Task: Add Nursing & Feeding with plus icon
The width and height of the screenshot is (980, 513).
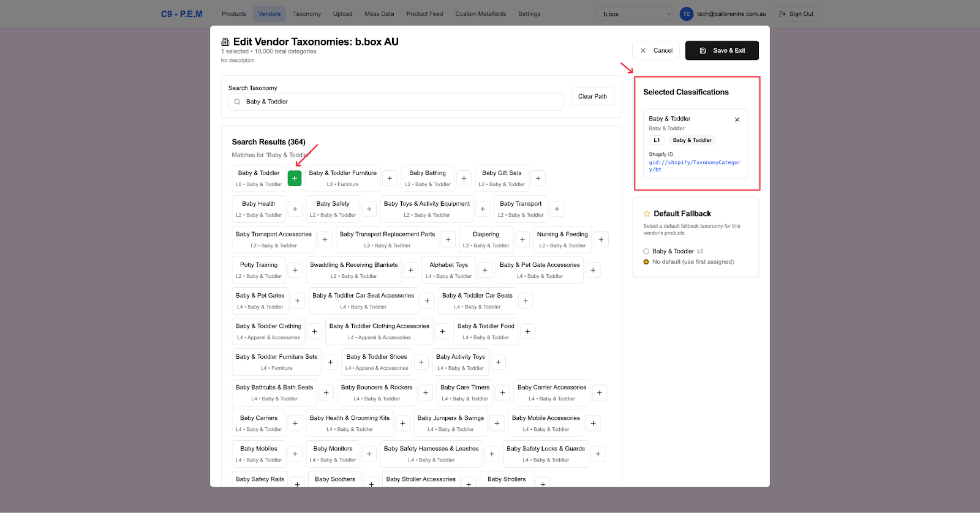Action: pos(601,239)
